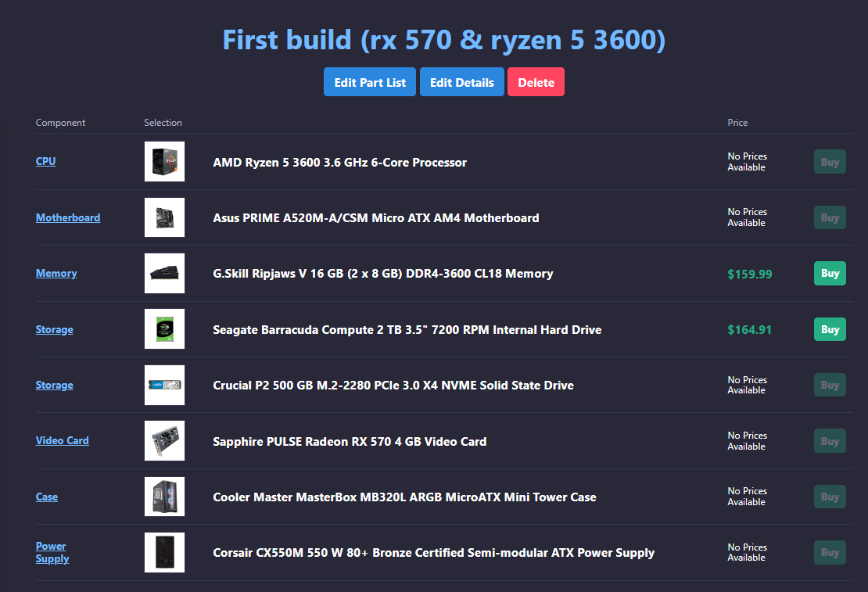This screenshot has height=592, width=868.
Task: Click the disabled Buy button for Crucial P2
Action: pyautogui.click(x=830, y=385)
